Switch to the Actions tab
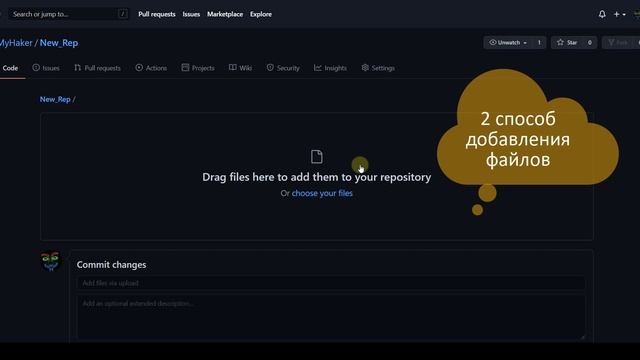 [151, 68]
